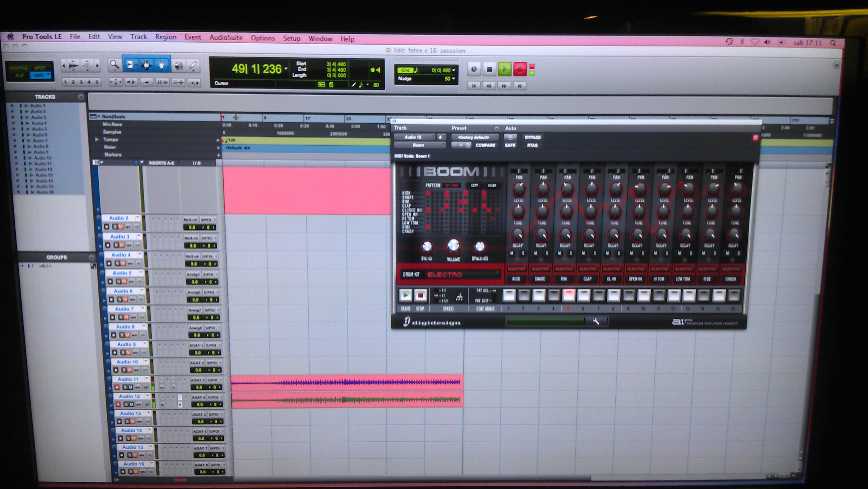Click pattern Clear button in Boom
This screenshot has width=868, height=489.
492,185
